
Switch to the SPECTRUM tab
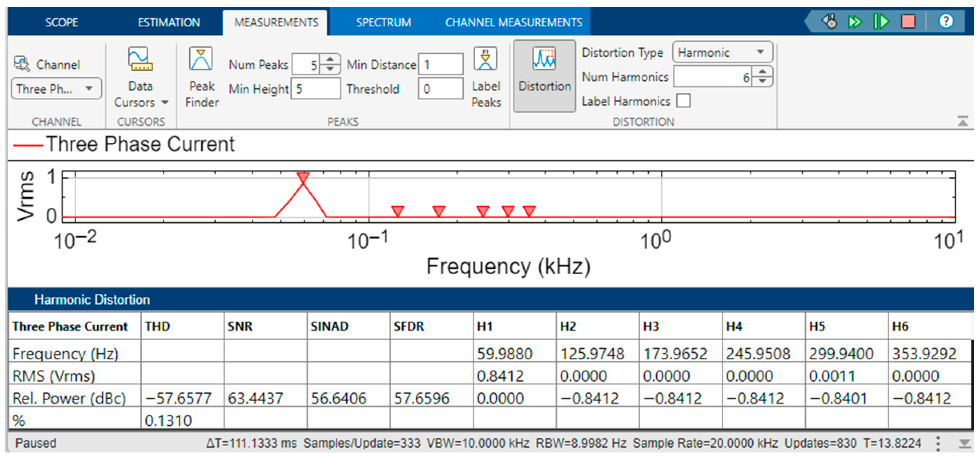click(383, 22)
